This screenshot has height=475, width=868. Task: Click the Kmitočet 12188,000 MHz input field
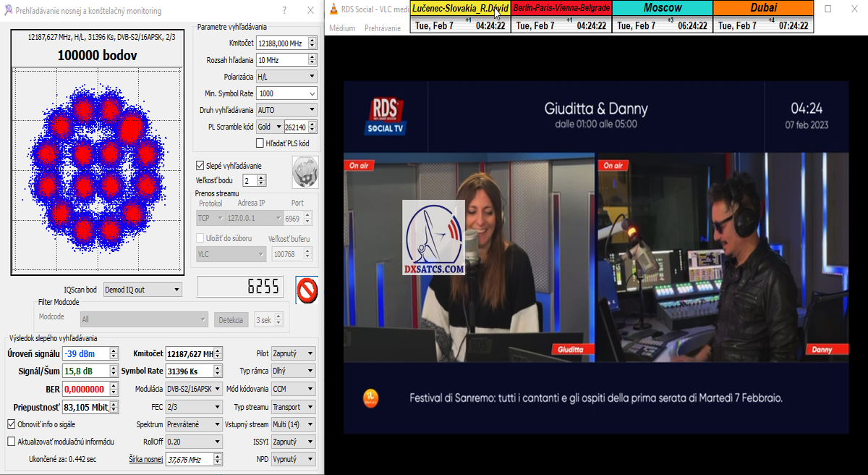[x=281, y=43]
